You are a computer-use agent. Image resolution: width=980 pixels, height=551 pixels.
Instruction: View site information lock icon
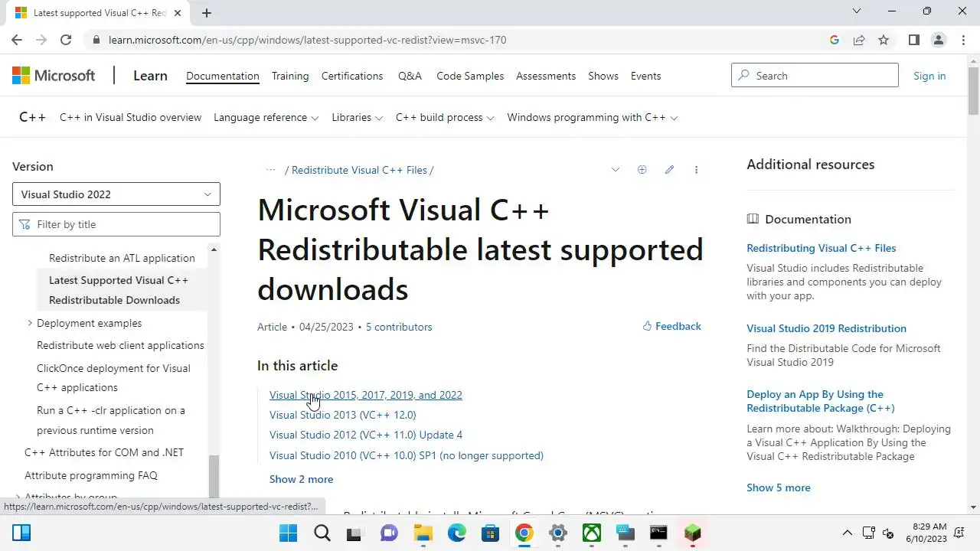click(96, 40)
